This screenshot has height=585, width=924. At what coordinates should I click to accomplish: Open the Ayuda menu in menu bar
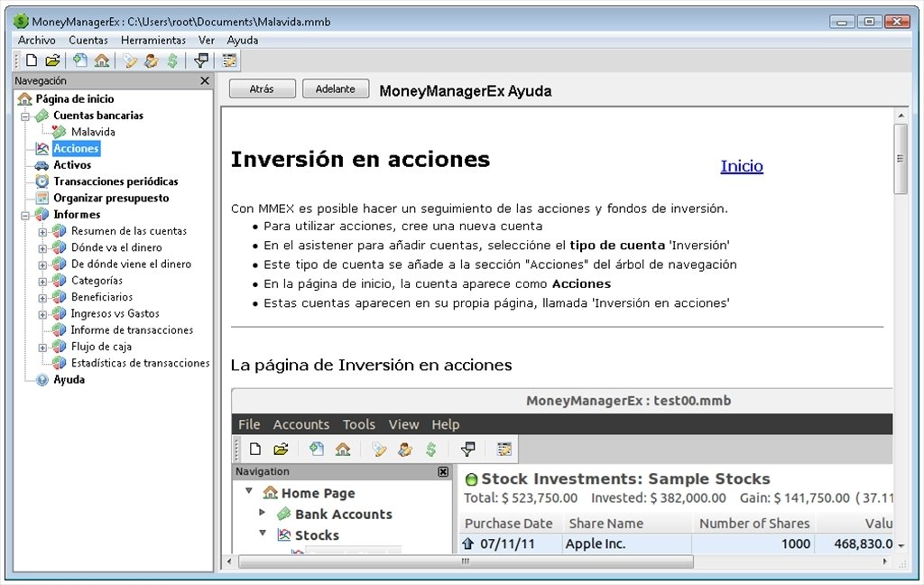(x=242, y=40)
